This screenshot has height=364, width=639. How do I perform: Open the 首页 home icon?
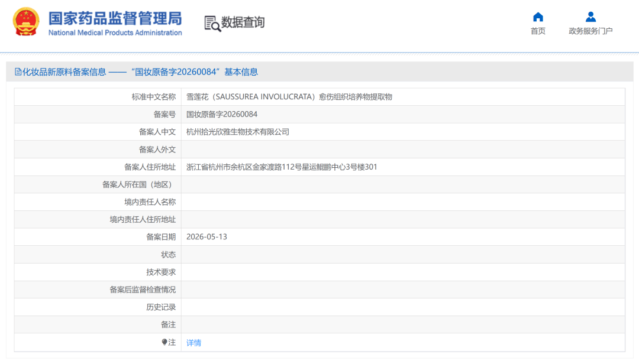pyautogui.click(x=538, y=17)
